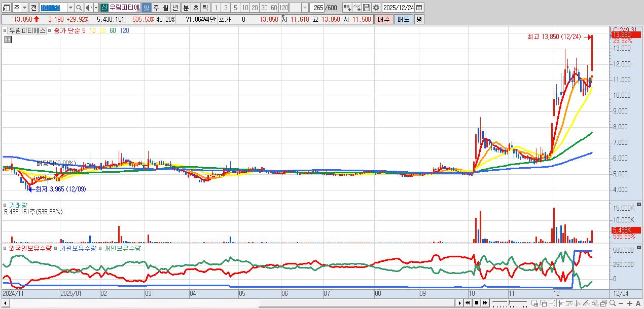Select the 120 interval button

[x=283, y=8]
